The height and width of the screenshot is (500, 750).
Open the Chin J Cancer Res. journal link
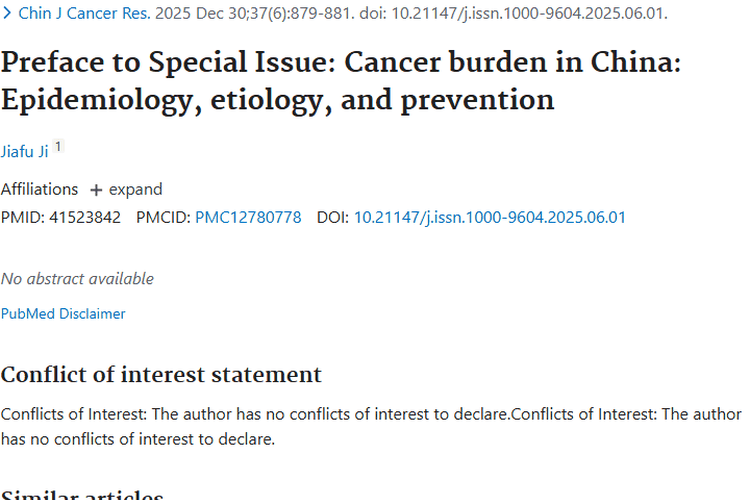[84, 15]
